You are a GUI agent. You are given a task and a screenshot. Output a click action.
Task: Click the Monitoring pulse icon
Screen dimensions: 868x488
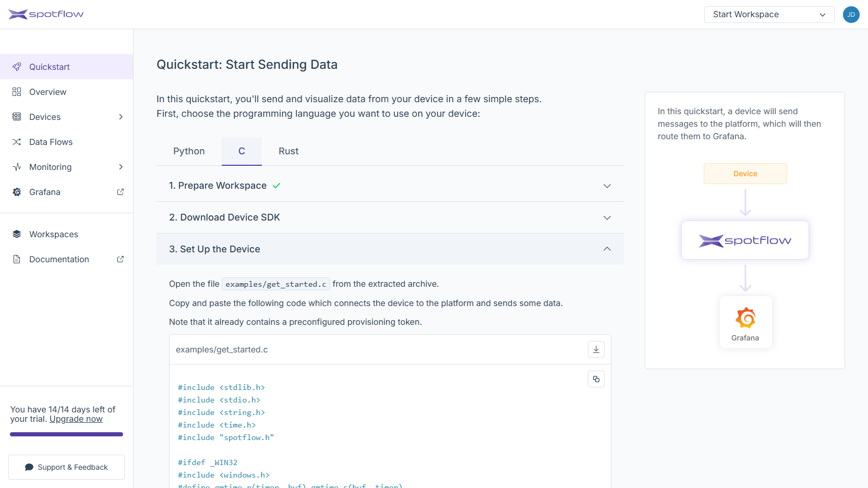[17, 167]
